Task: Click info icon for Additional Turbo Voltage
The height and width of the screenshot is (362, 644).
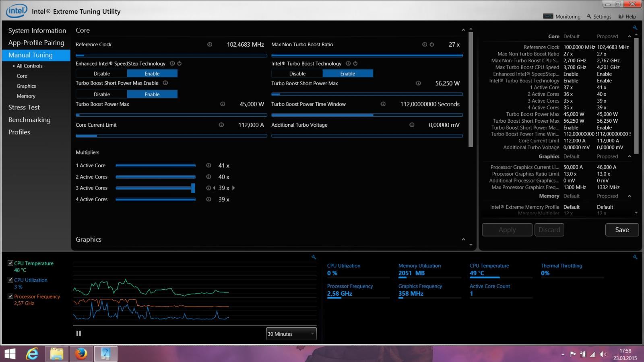Action: point(412,125)
